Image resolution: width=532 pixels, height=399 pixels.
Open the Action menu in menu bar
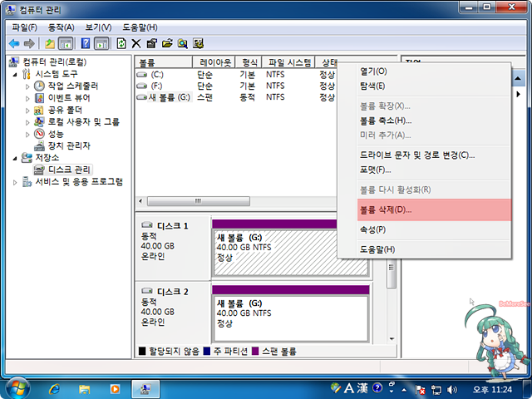pyautogui.click(x=61, y=27)
